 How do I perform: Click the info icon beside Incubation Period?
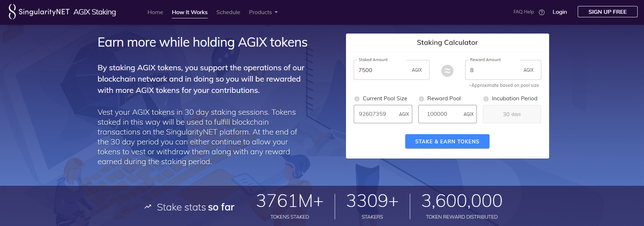(486, 99)
